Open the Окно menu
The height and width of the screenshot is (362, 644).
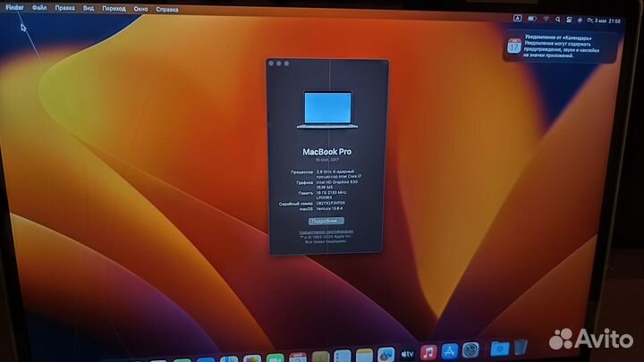coord(140,9)
